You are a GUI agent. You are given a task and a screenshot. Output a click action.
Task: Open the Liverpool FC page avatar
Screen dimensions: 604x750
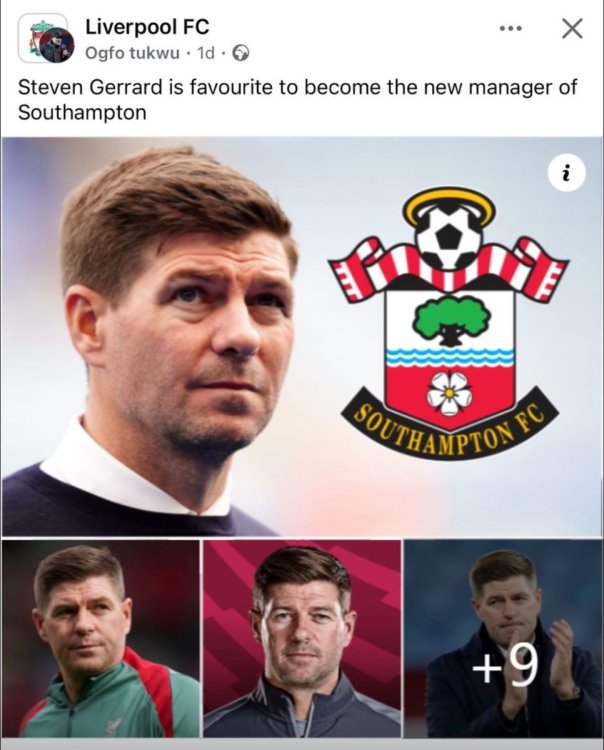click(x=46, y=38)
